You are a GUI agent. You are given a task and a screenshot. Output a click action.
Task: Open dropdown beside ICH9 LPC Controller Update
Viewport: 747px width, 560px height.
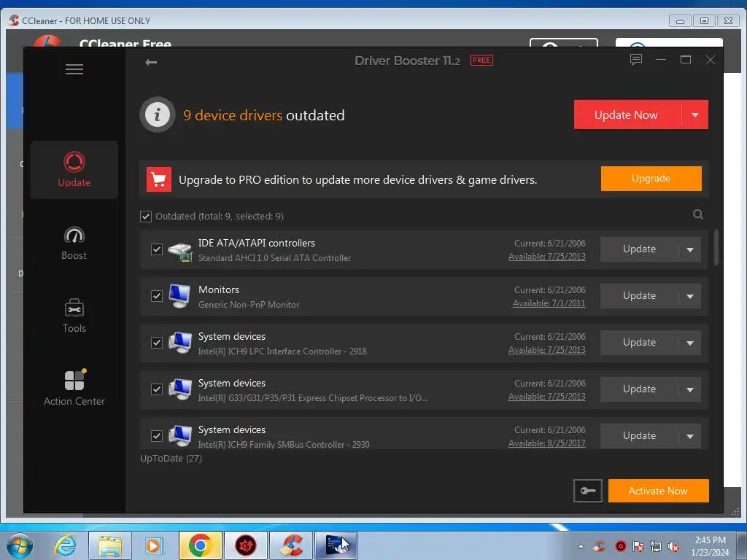click(690, 343)
